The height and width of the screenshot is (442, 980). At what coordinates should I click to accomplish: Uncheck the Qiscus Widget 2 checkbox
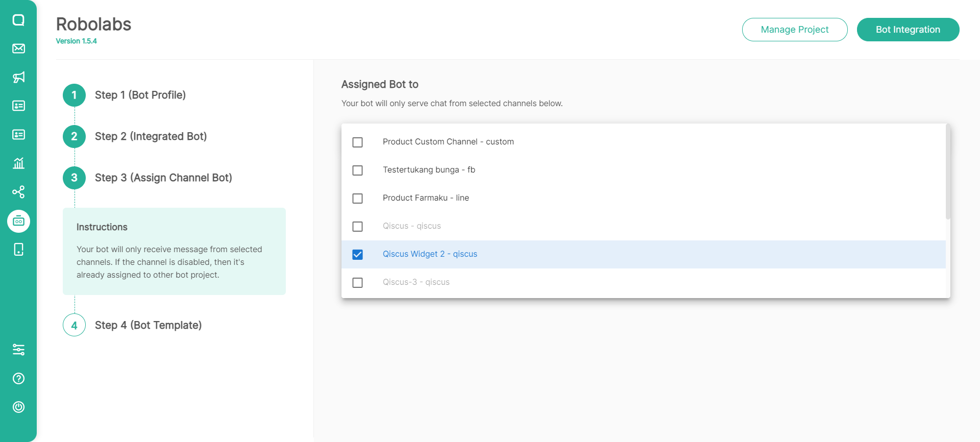[x=358, y=255]
